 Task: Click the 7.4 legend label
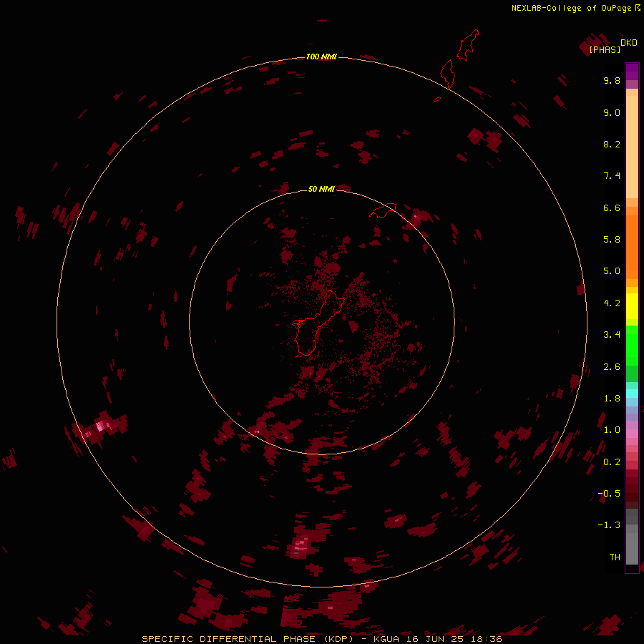tap(612, 176)
